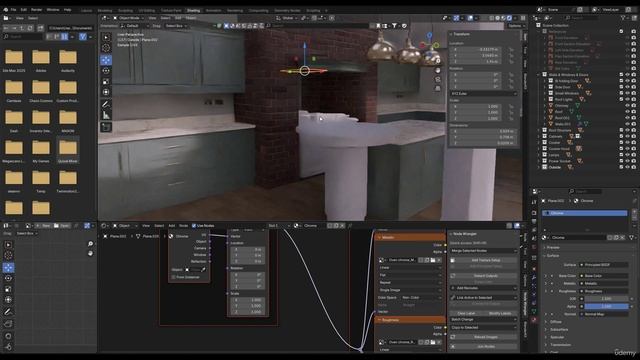
Task: Select the Chrome material slot
Action: (x=584, y=213)
